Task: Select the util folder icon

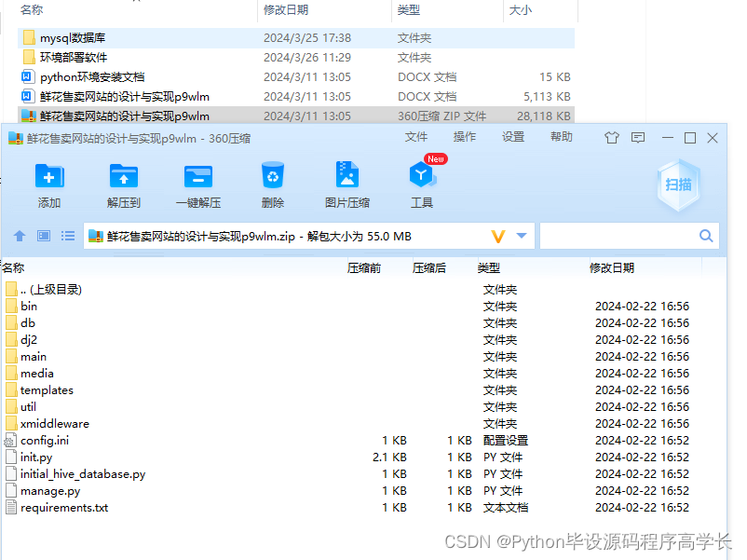Action: click(12, 406)
